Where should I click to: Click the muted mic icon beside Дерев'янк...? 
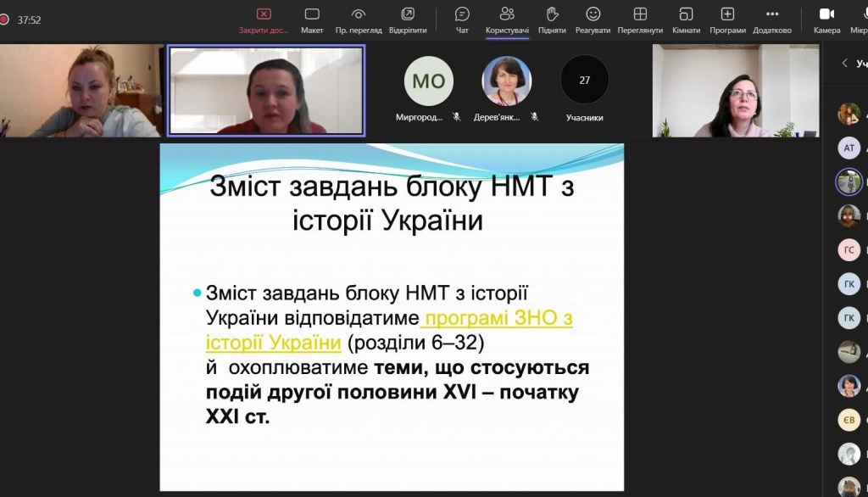[534, 117]
